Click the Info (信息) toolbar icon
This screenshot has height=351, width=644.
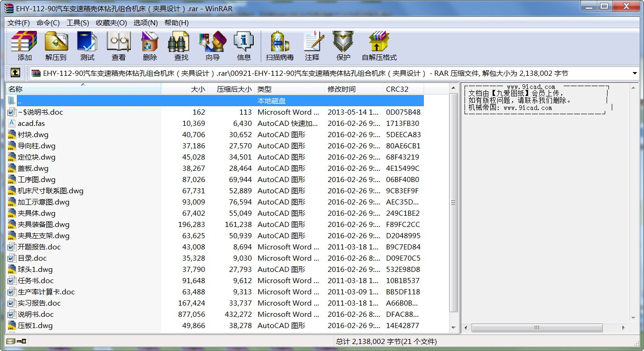click(x=243, y=45)
